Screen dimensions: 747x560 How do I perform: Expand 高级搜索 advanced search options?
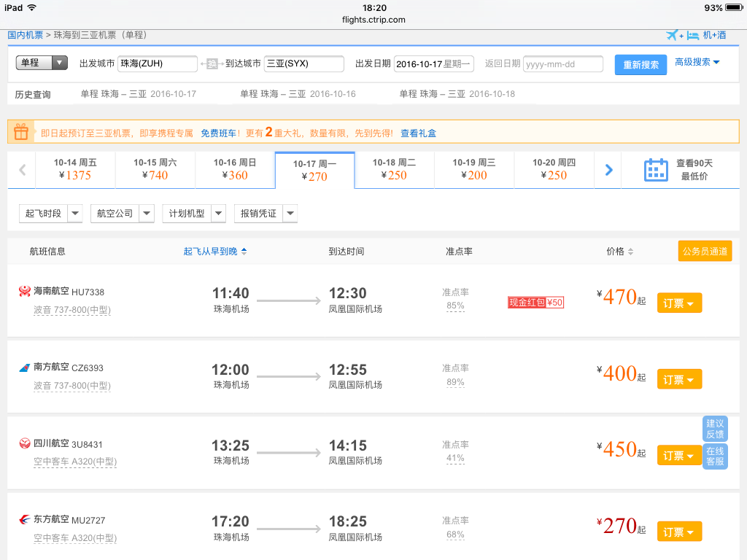(x=697, y=62)
